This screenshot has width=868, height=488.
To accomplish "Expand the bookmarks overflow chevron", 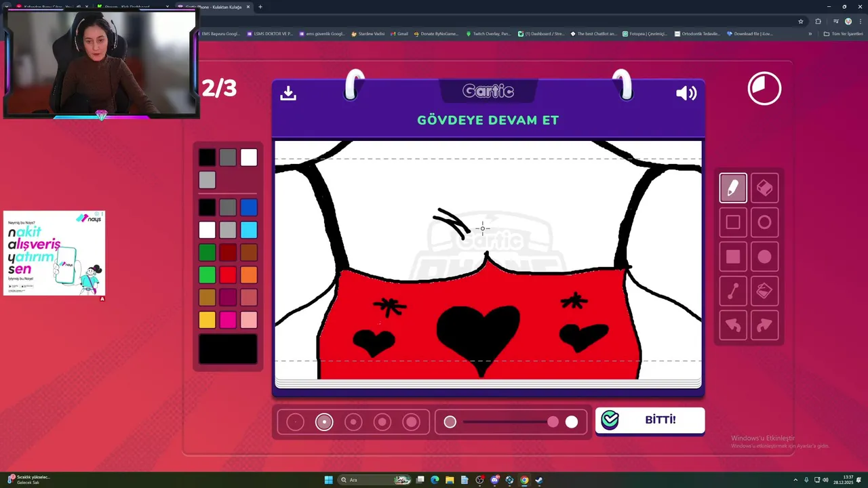I will [x=810, y=33].
